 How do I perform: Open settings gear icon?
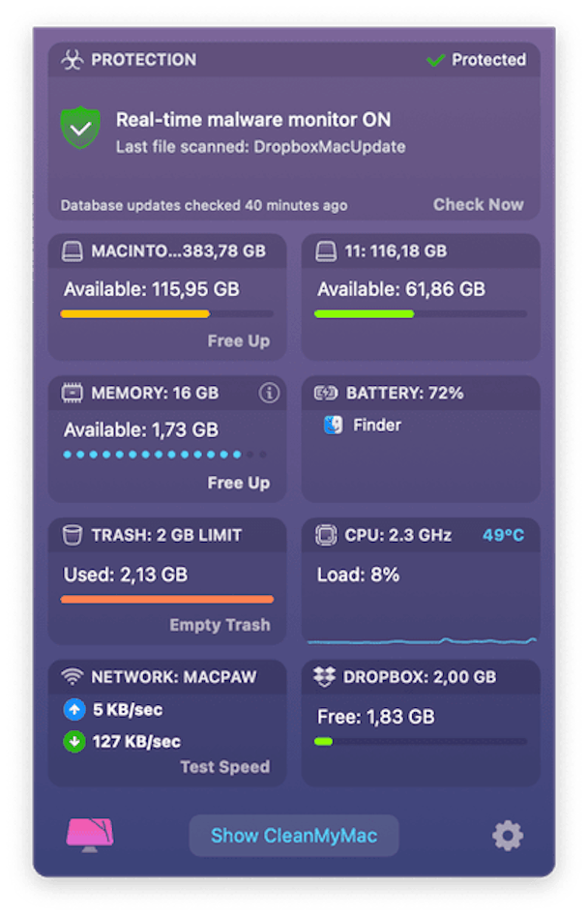point(508,836)
